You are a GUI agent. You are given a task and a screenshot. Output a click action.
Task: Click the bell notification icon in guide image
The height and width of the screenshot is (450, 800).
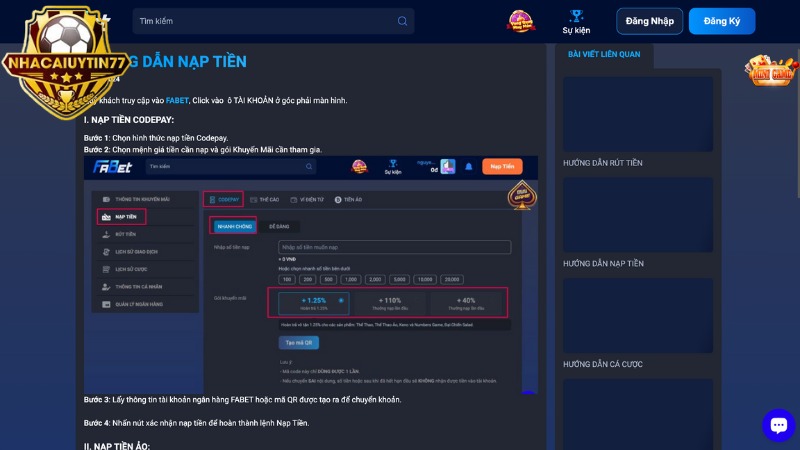[468, 166]
